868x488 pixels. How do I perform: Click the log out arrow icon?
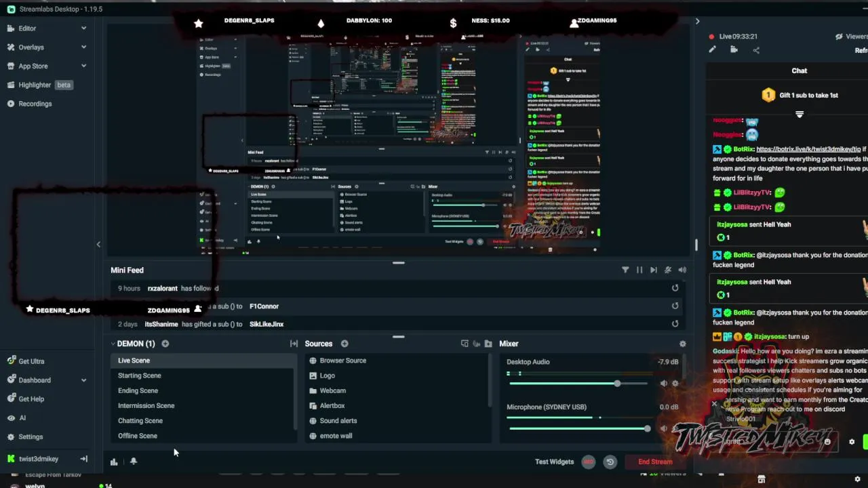pos(83,459)
